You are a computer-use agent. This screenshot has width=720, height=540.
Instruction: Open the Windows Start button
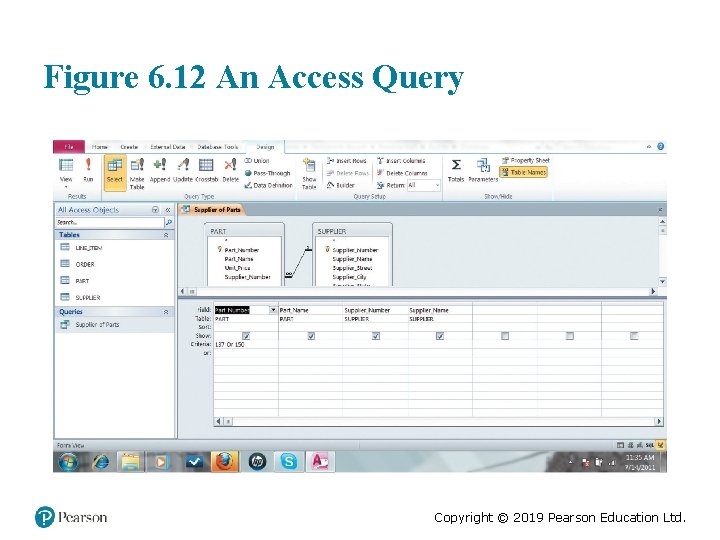(68, 461)
